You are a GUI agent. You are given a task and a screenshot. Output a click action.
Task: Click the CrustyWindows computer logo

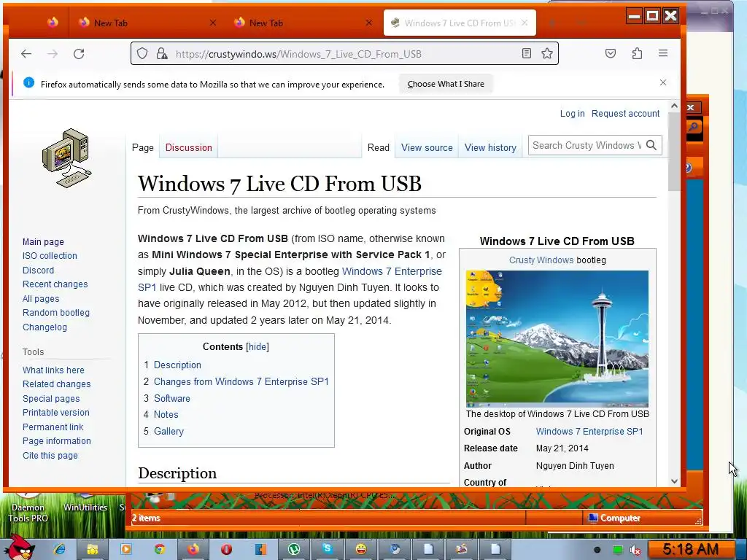(66, 157)
